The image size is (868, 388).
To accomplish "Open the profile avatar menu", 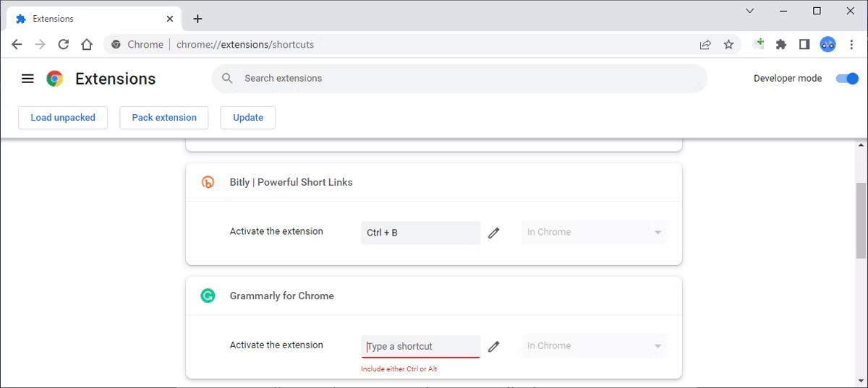I will (827, 44).
